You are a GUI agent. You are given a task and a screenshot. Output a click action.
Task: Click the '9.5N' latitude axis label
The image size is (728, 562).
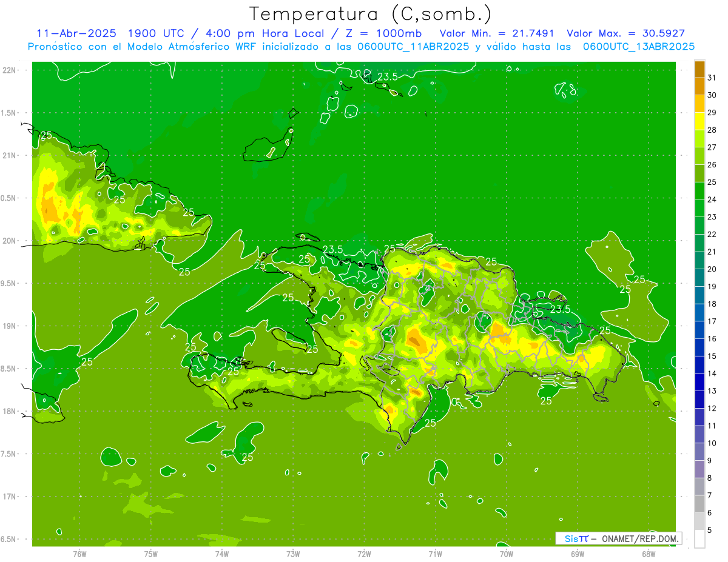click(x=8, y=283)
